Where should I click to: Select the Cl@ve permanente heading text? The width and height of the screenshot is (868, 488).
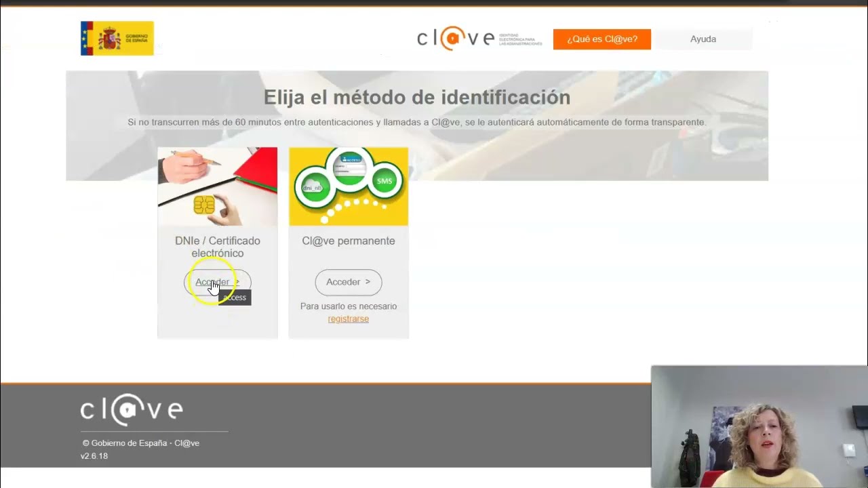(348, 241)
